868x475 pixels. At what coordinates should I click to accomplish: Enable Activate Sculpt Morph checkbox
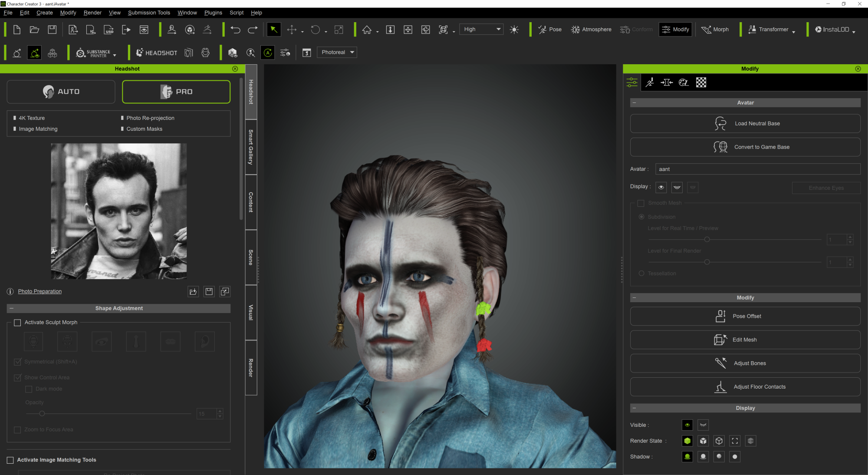pyautogui.click(x=17, y=323)
